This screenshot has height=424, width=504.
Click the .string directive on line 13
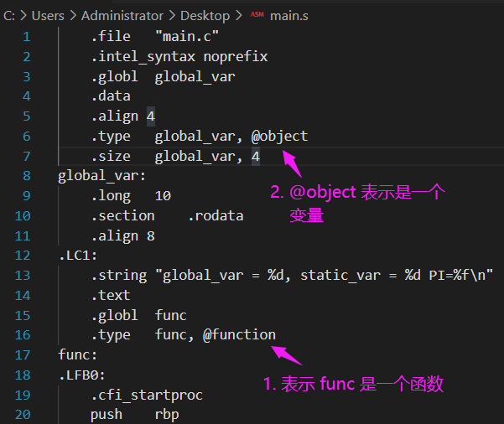pyautogui.click(x=119, y=276)
